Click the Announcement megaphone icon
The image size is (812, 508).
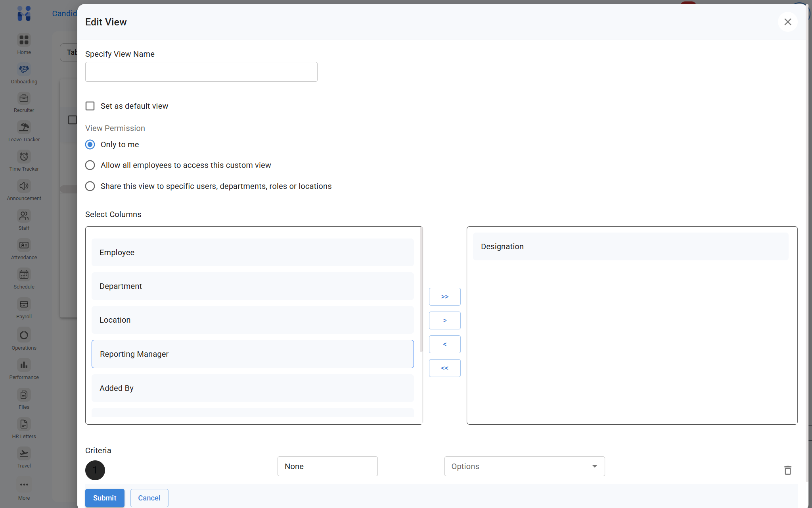(x=24, y=186)
